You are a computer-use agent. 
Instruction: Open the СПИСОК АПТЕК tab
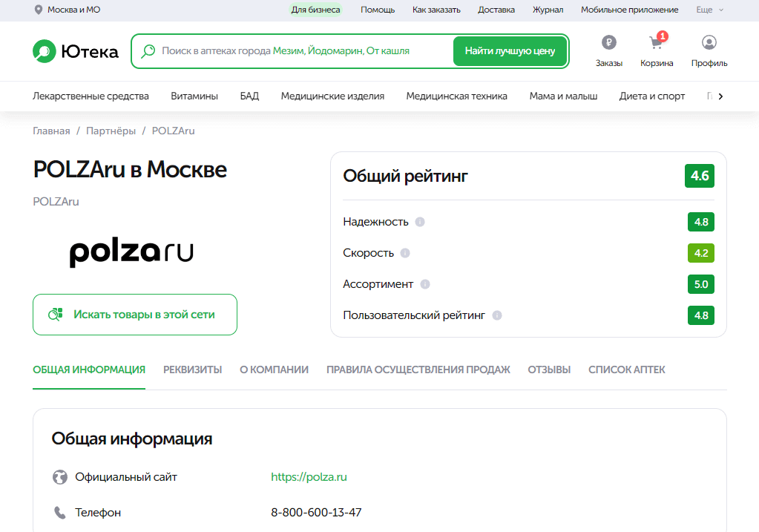pos(627,370)
